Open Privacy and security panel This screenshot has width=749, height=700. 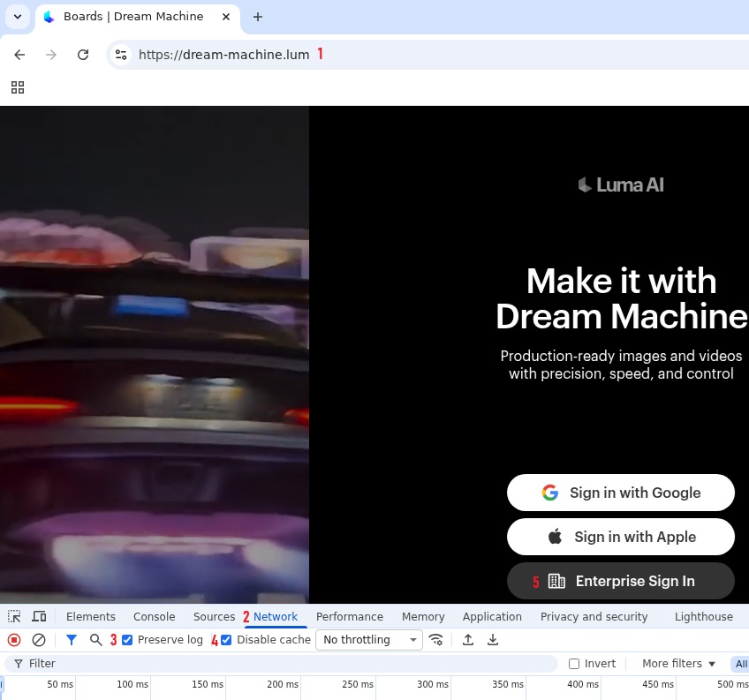(x=594, y=616)
